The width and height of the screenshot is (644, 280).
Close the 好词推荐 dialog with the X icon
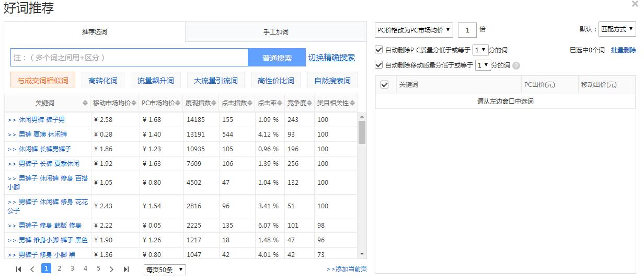(x=635, y=4)
